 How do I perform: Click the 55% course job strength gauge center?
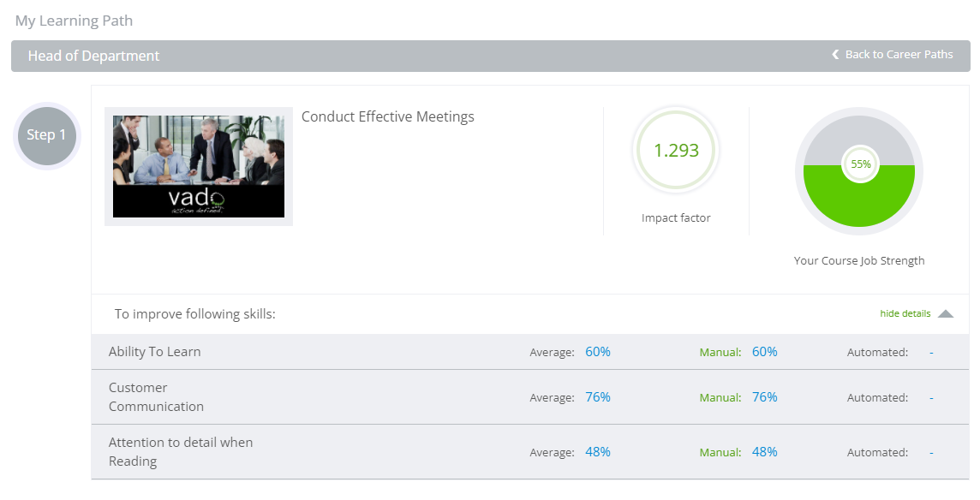click(x=859, y=164)
